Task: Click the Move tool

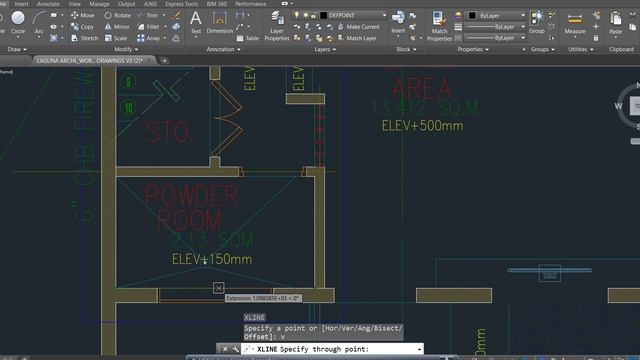Action: coord(83,15)
